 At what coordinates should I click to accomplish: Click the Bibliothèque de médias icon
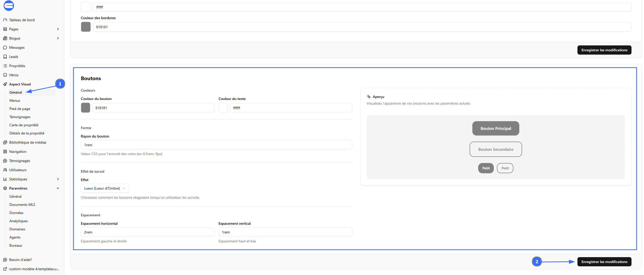5,142
